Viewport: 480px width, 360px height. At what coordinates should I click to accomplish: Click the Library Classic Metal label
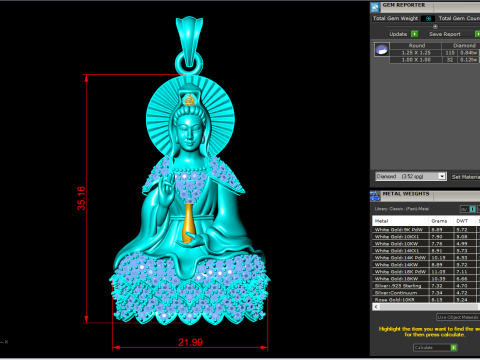tap(401, 209)
